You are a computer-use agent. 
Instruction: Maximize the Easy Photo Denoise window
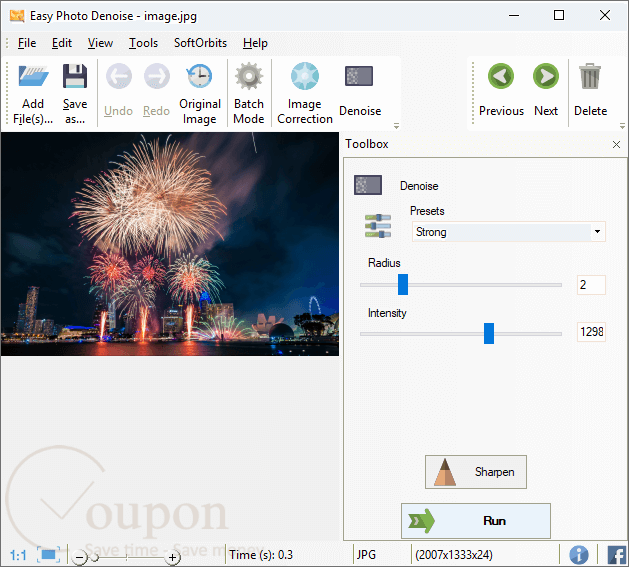559,15
